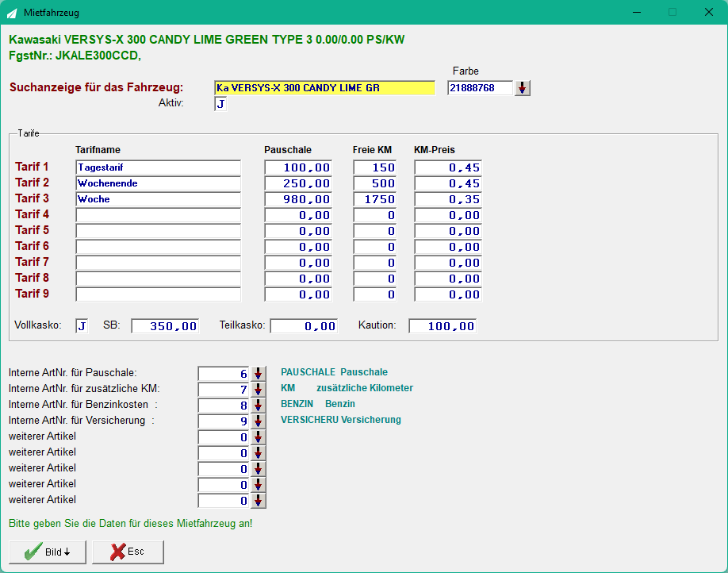The image size is (728, 573).
Task: Click the 'Suchanzeige für das Fahrzeug:' label
Action: pos(97,87)
